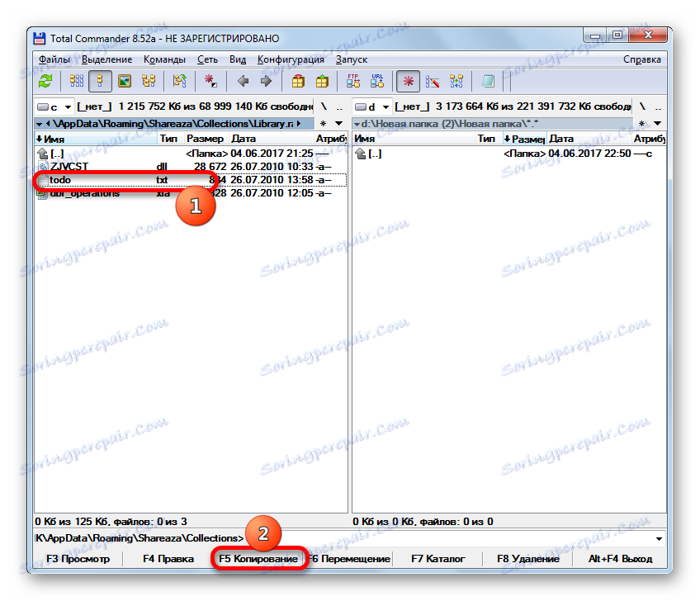
Task: Go to root in left panel
Action: 324,106
